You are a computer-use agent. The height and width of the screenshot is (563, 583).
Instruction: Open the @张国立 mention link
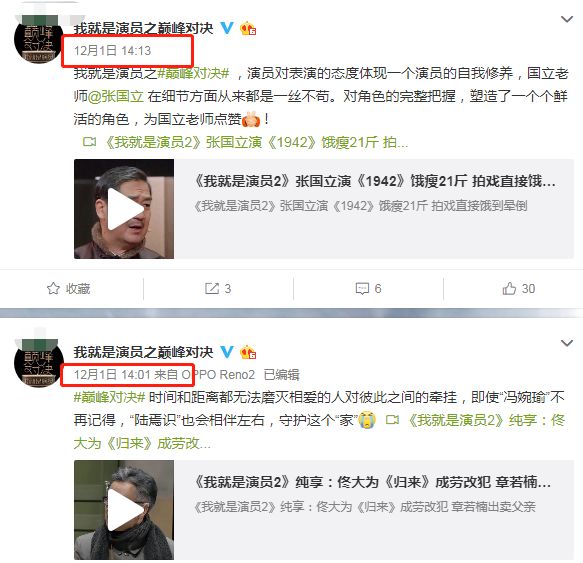(116, 96)
